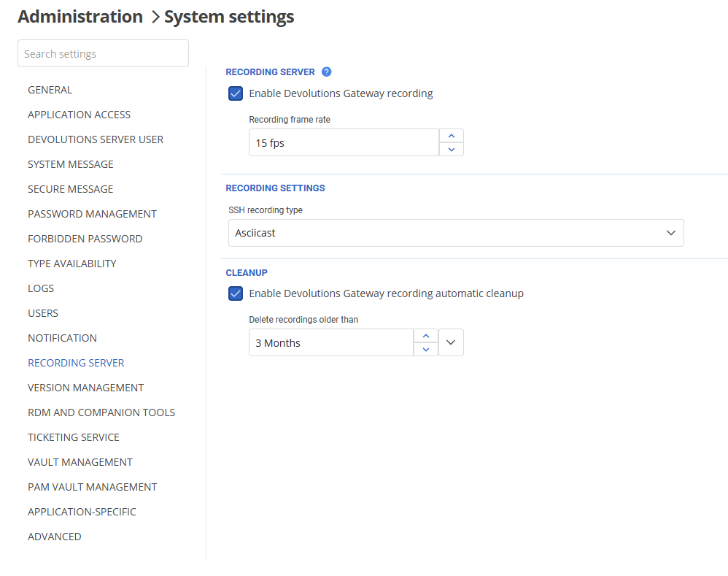Toggle automatic cleanup of Gateway recordings
This screenshot has height=576, width=728.
click(x=235, y=293)
